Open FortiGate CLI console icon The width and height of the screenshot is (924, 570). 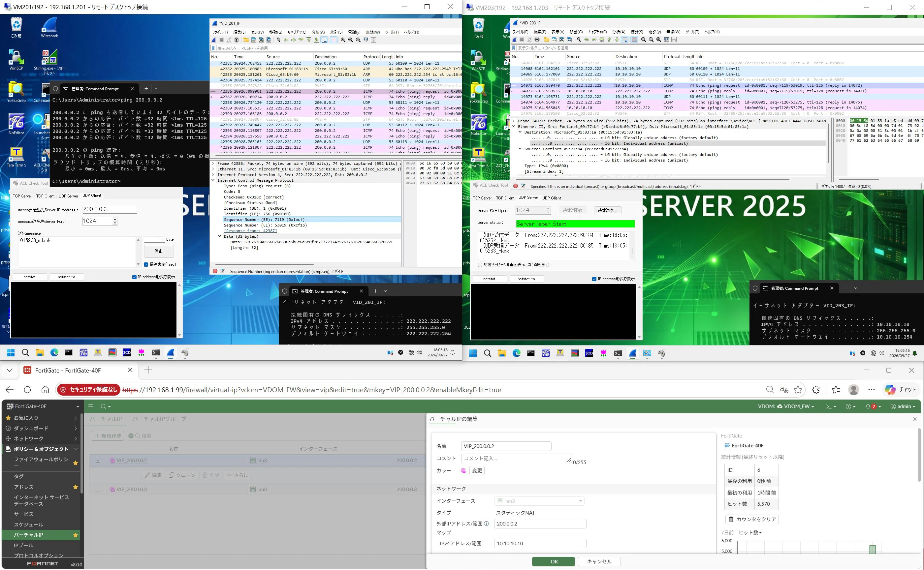[828, 406]
